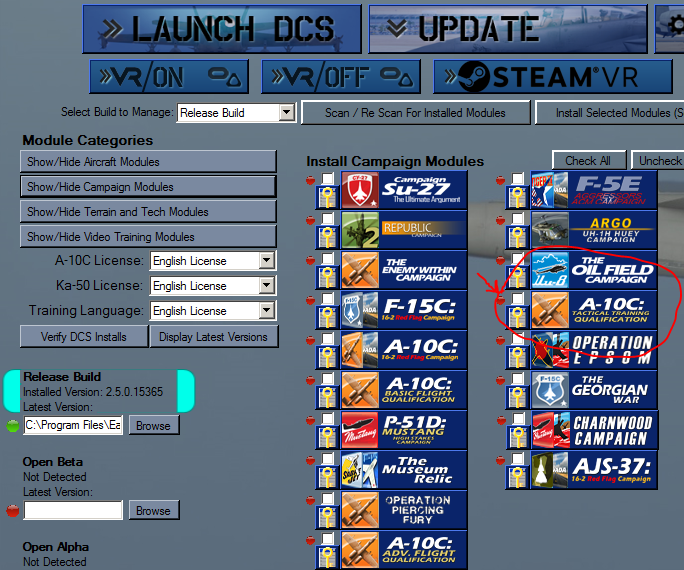
Task: Open the settings gear button
Action: pos(670,29)
